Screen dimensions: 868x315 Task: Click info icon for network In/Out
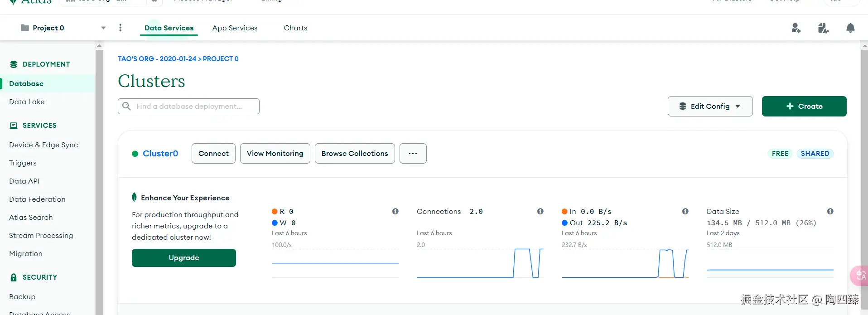click(x=685, y=211)
